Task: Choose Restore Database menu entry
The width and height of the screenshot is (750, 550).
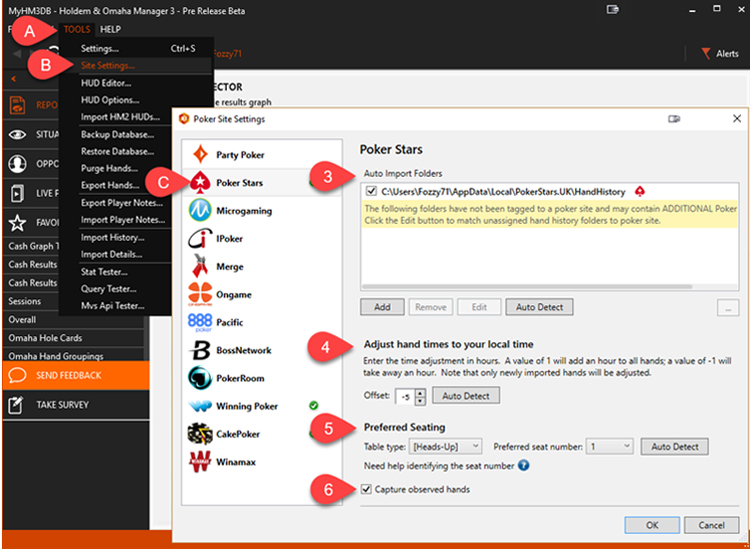Action: point(117,151)
